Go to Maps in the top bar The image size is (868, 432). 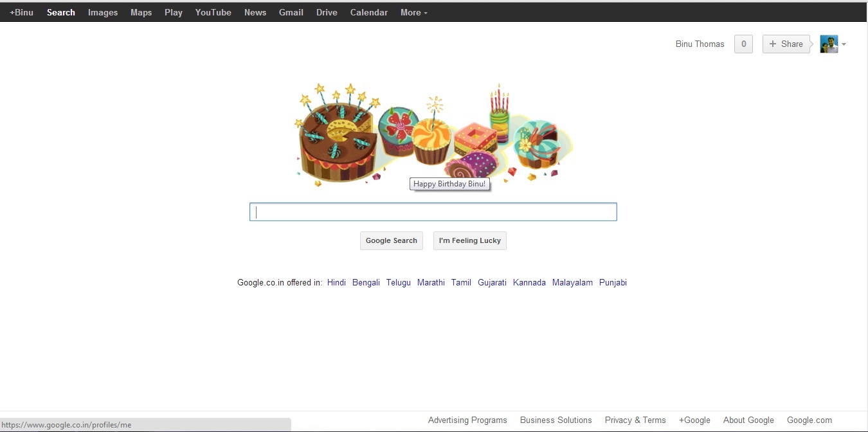tap(141, 12)
